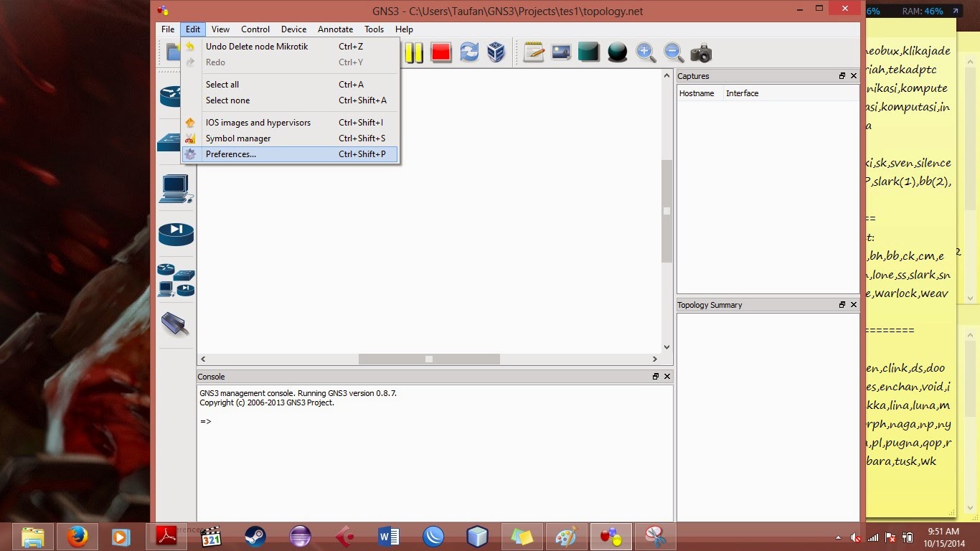The width and height of the screenshot is (980, 551).
Task: Show hidden system tray icons
Action: tap(838, 537)
